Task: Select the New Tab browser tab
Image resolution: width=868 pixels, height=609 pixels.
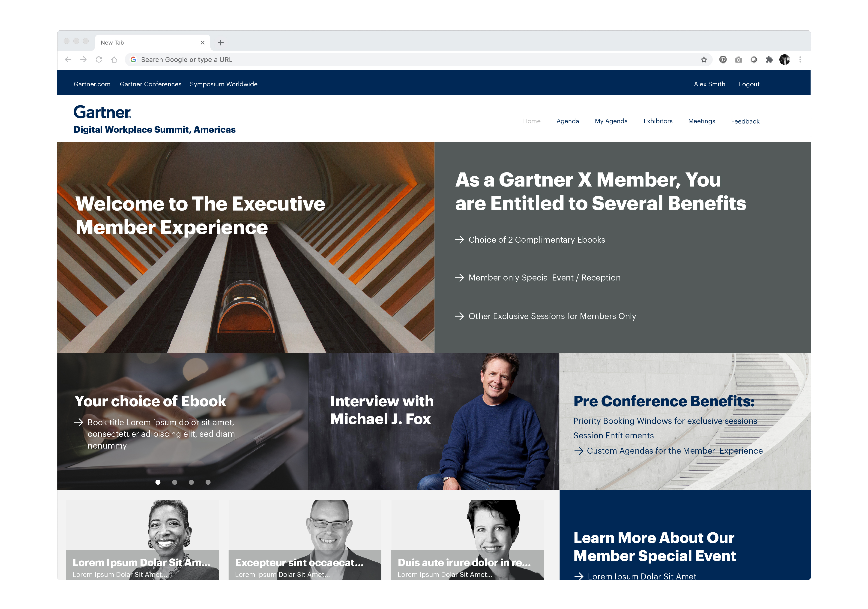Action: tap(152, 43)
